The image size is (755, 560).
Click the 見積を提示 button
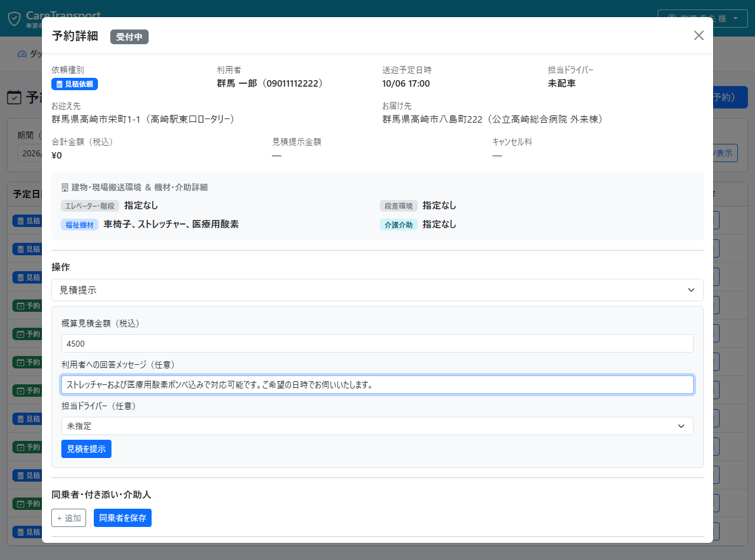86,449
